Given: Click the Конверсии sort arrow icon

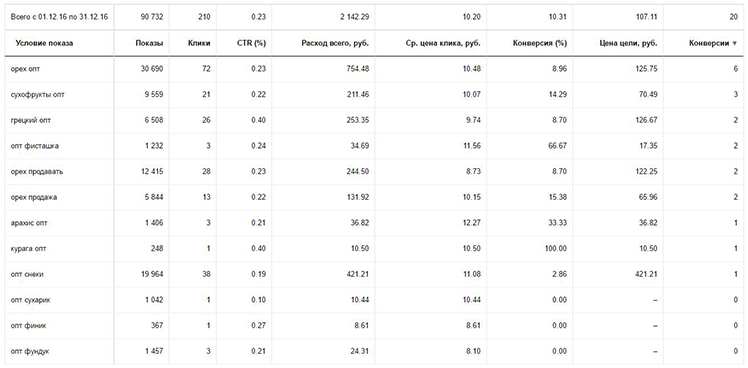Looking at the screenshot, I should [734, 44].
